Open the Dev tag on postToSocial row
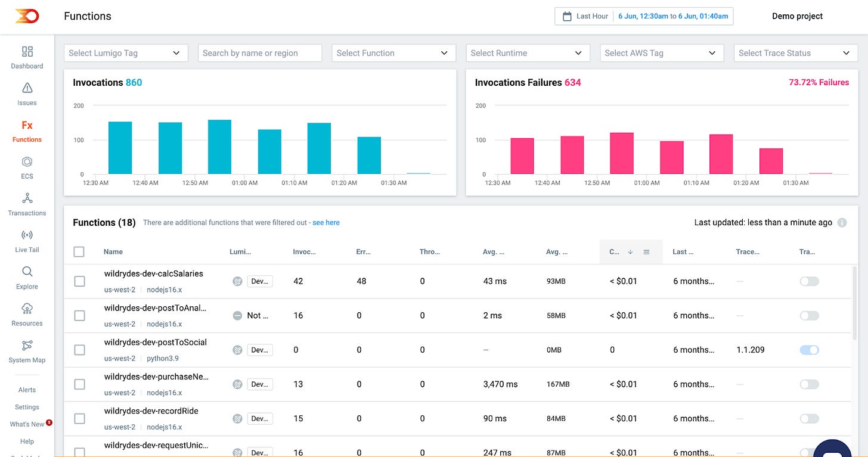 260,350
